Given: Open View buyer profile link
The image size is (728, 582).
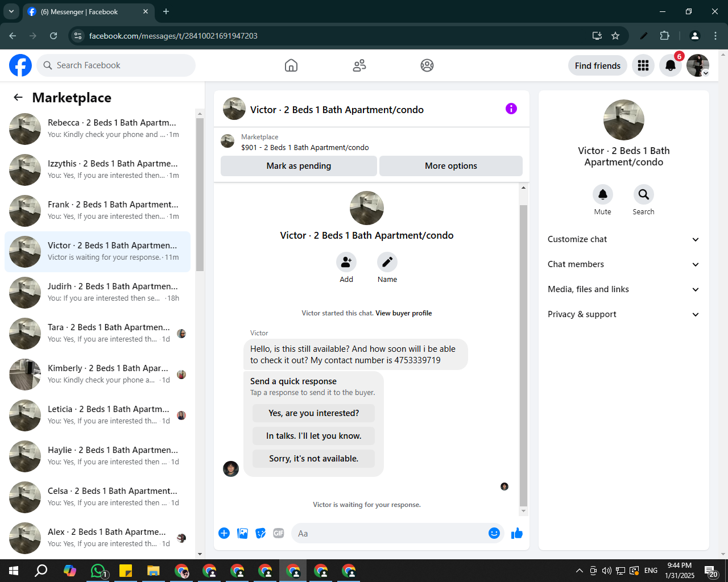Looking at the screenshot, I should coord(403,313).
